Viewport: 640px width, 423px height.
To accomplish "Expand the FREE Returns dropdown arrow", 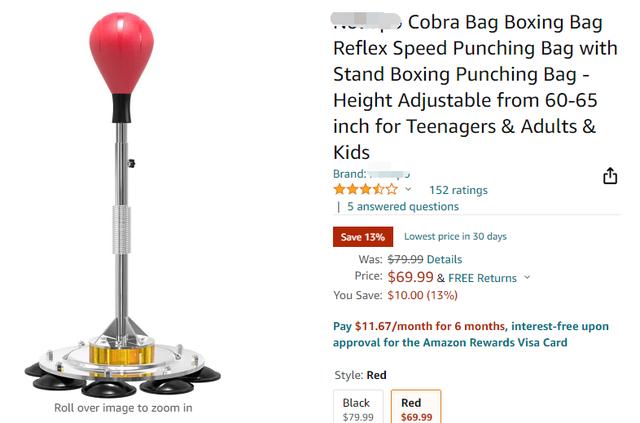I will pos(527,277).
